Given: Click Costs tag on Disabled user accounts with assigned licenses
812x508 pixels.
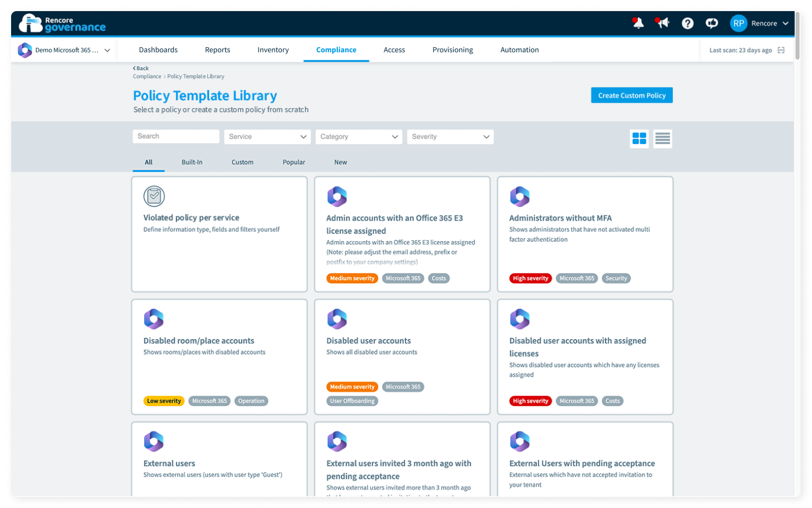Looking at the screenshot, I should pos(612,401).
